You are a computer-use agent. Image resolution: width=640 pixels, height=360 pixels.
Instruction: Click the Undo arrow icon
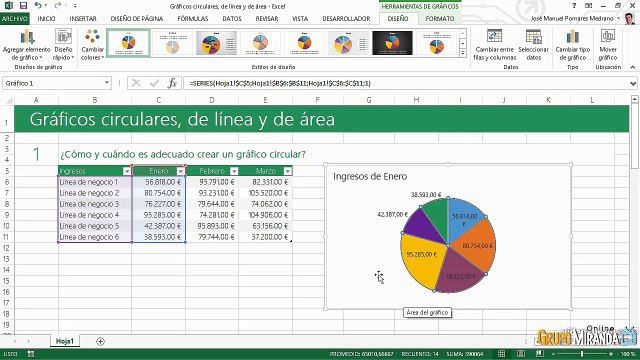38,5
